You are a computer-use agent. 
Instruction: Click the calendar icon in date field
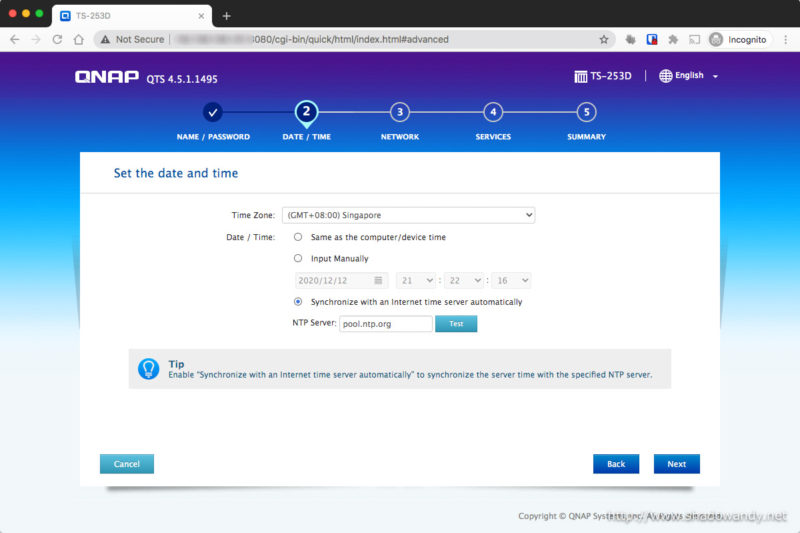tap(379, 281)
